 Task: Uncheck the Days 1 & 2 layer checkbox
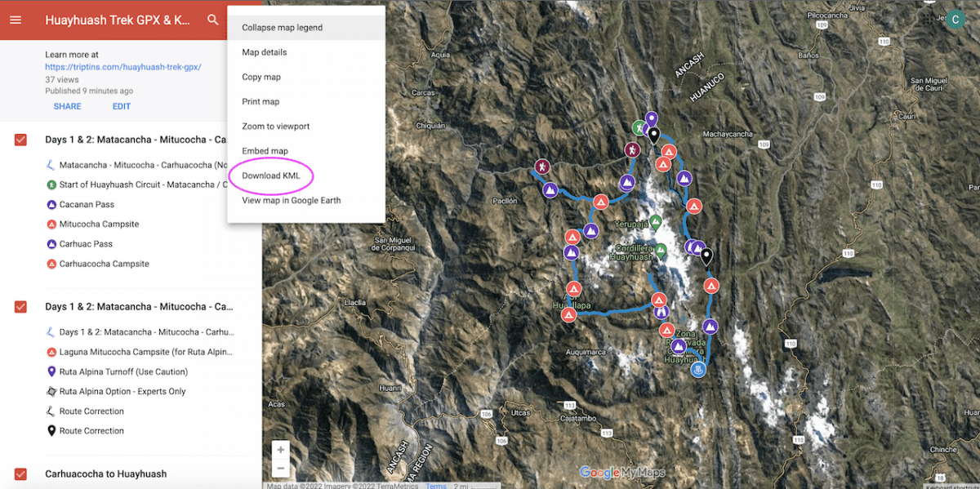coord(20,140)
